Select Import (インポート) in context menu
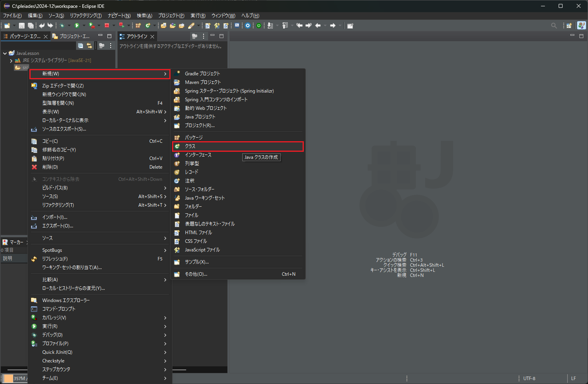 coord(100,217)
